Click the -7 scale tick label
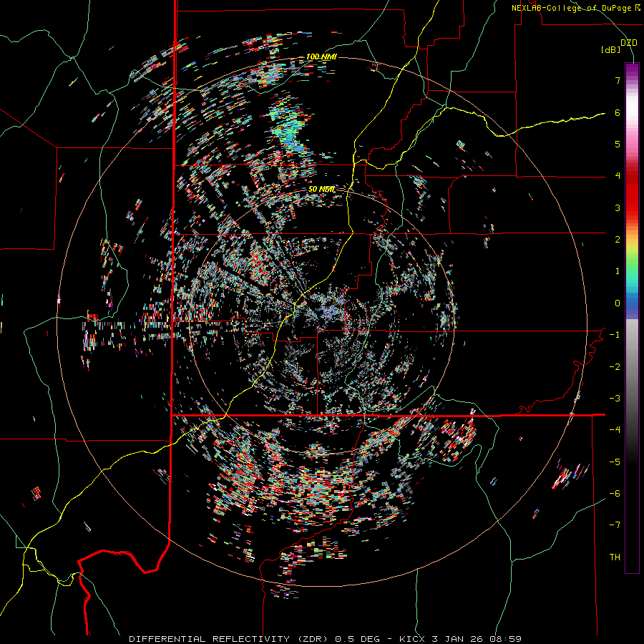644x644 pixels. pos(615,525)
